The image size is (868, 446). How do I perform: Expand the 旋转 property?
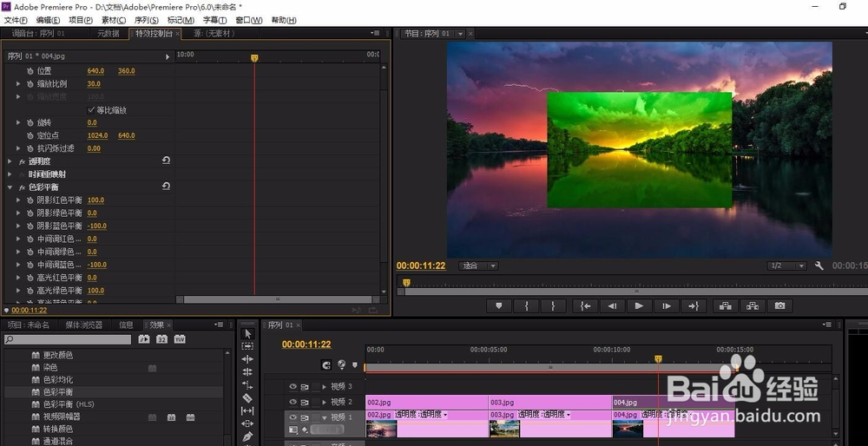(18, 122)
